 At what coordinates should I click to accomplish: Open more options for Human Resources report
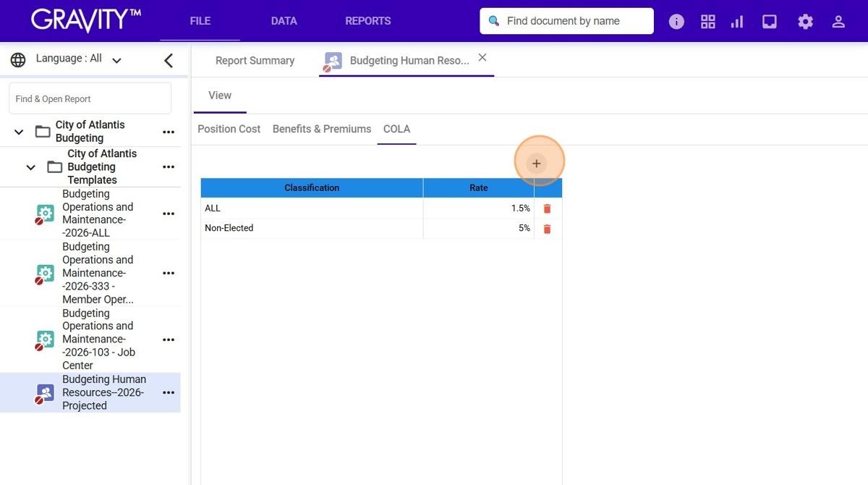pyautogui.click(x=169, y=392)
